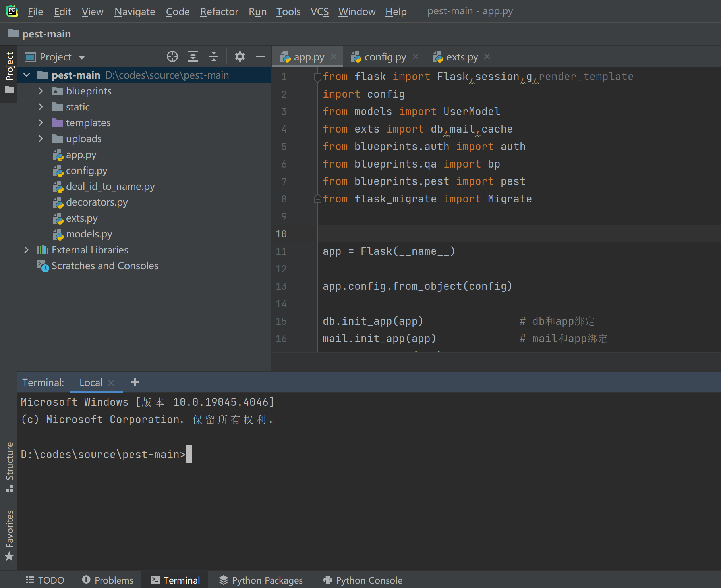Select decorators.py in the project tree
Image resolution: width=721 pixels, height=588 pixels.
click(x=97, y=202)
